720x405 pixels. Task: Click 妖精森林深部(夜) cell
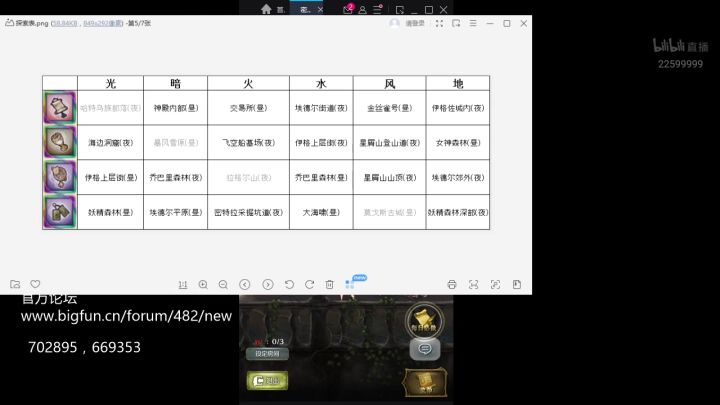[458, 212]
